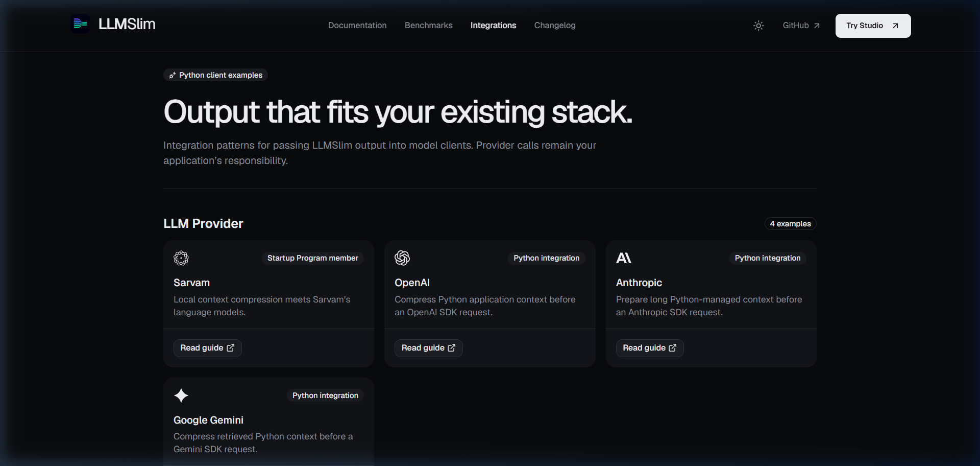Click the Startup Program member badge

pos(313,258)
